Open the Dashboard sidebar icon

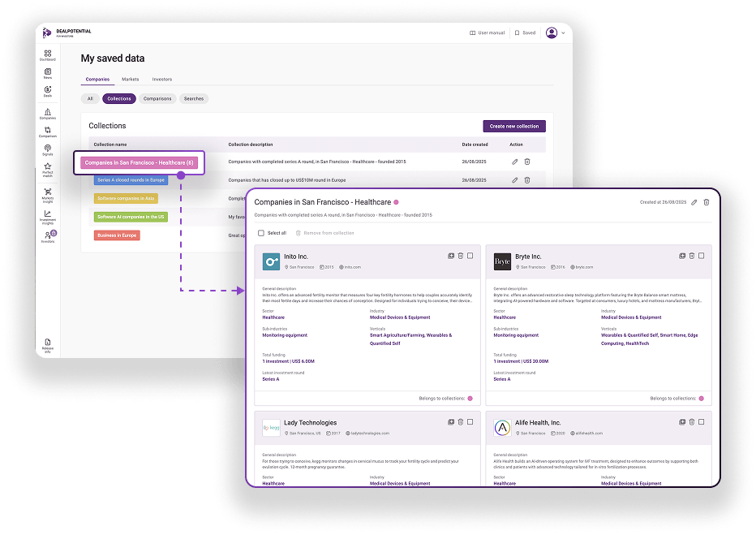pos(48,55)
